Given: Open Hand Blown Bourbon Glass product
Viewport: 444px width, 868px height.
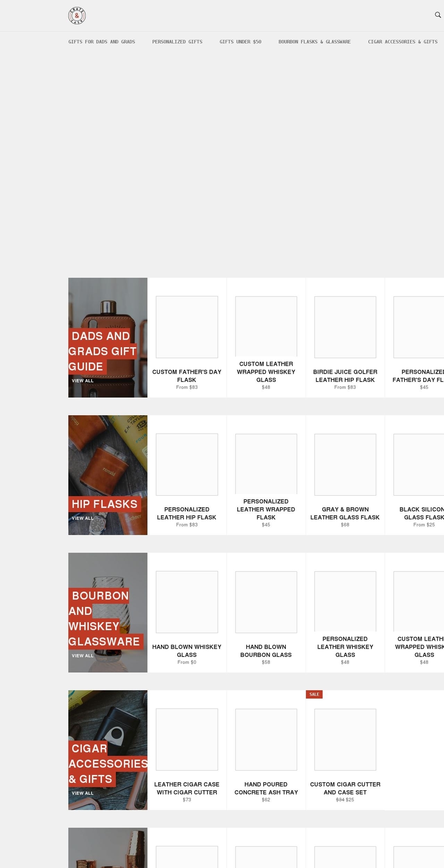Looking at the screenshot, I should 266,650.
